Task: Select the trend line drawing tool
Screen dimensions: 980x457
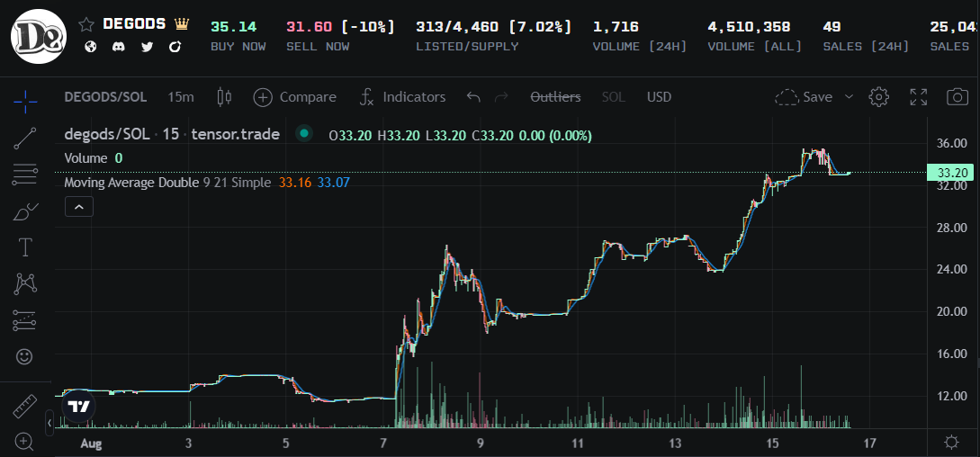Action: click(25, 138)
